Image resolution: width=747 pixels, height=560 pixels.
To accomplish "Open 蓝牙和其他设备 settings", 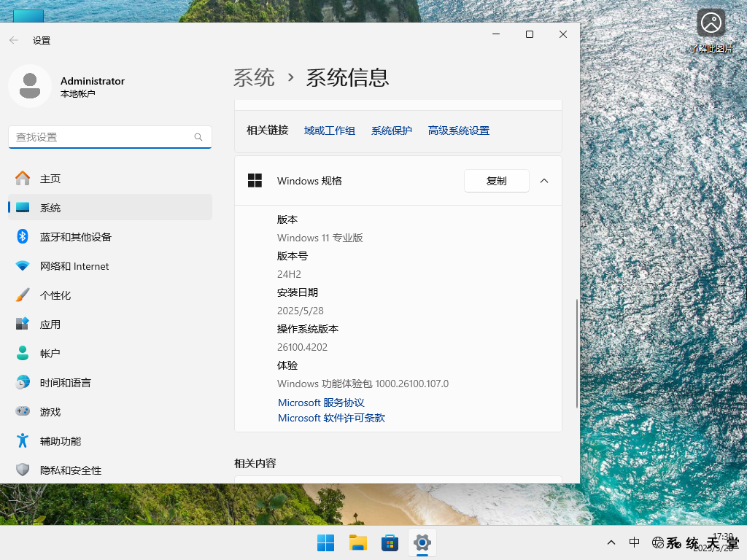I will point(110,237).
